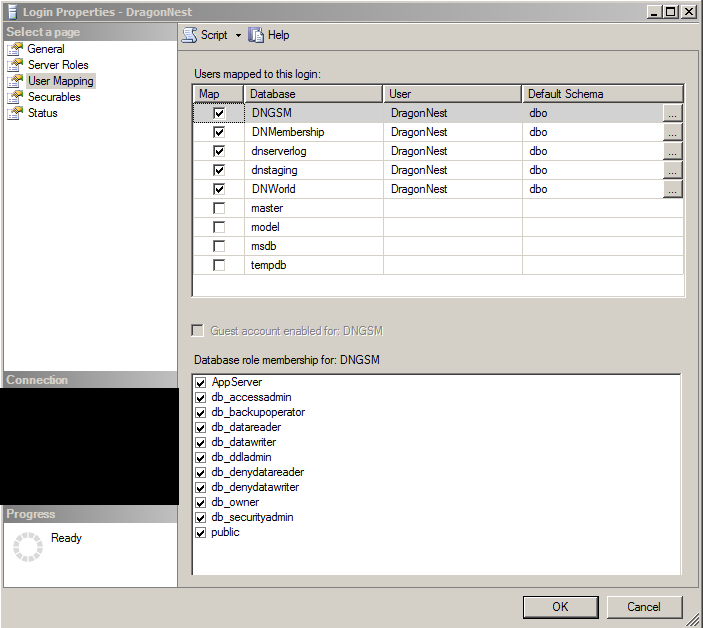The image size is (703, 628).
Task: Toggle the db_denydatareader role checkbox
Action: [x=200, y=473]
